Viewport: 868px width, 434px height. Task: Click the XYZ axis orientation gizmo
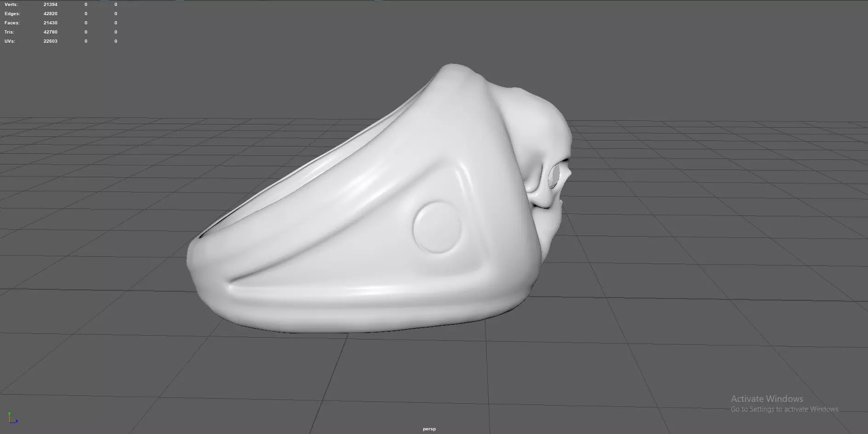[12, 418]
